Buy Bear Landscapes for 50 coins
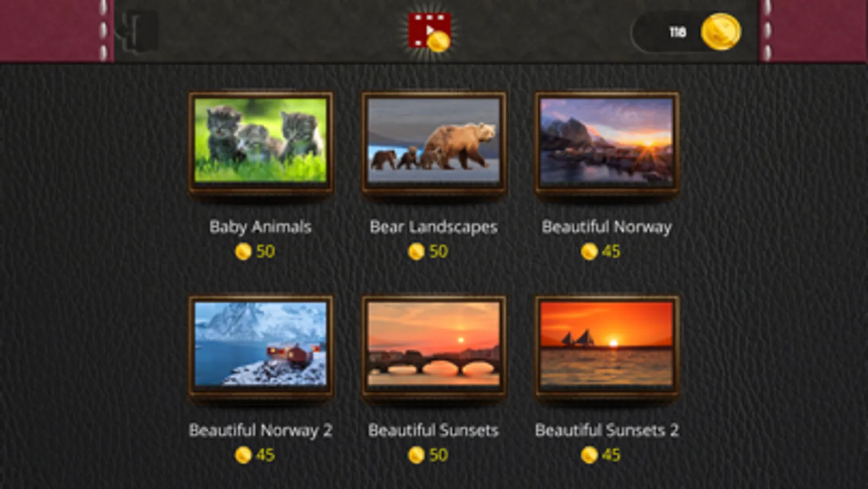868x489 pixels. click(x=428, y=252)
